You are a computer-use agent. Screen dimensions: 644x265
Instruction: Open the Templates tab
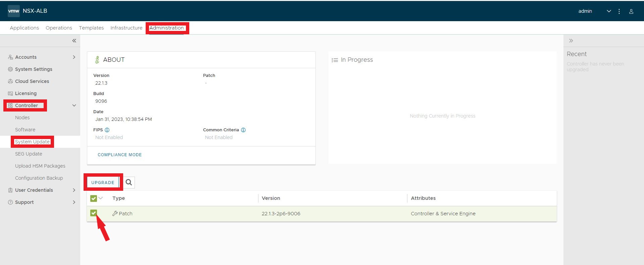coord(91,28)
